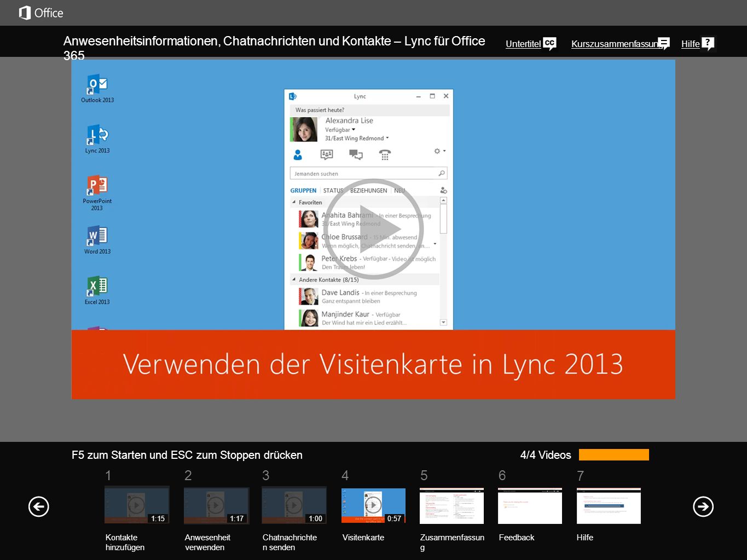This screenshot has width=747, height=560.
Task: Go to the previous slide arrow
Action: click(x=39, y=506)
